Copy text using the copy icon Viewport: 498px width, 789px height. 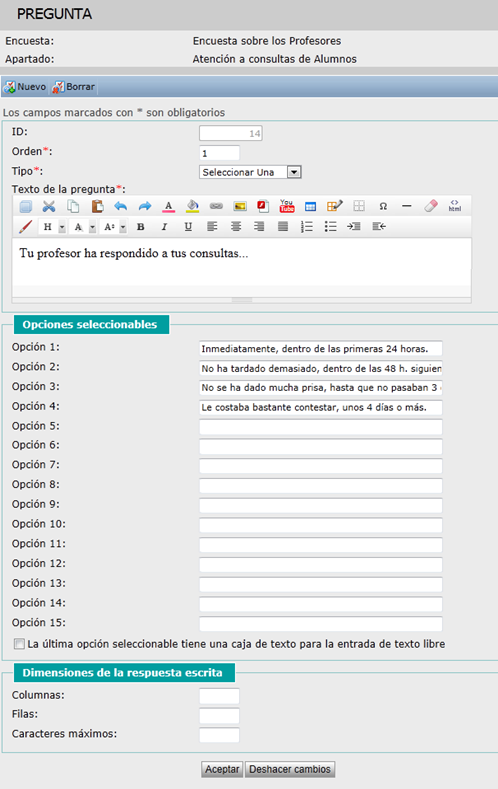(73, 206)
